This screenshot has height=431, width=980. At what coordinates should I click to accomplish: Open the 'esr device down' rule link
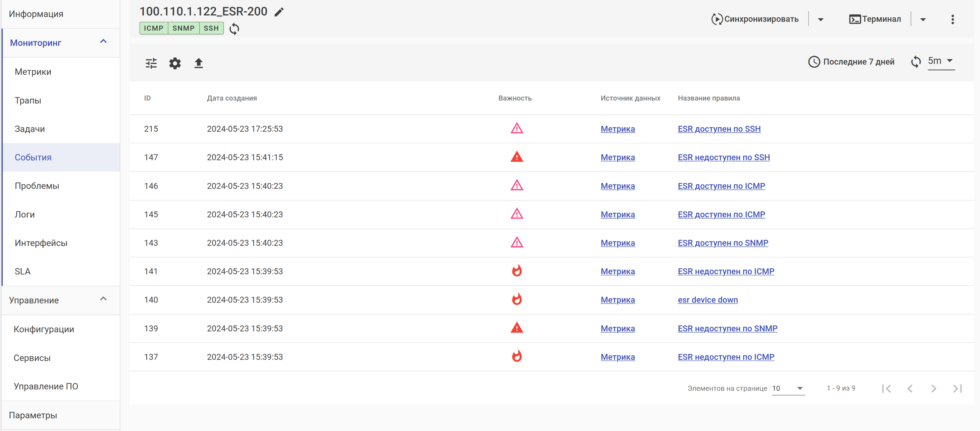point(707,300)
